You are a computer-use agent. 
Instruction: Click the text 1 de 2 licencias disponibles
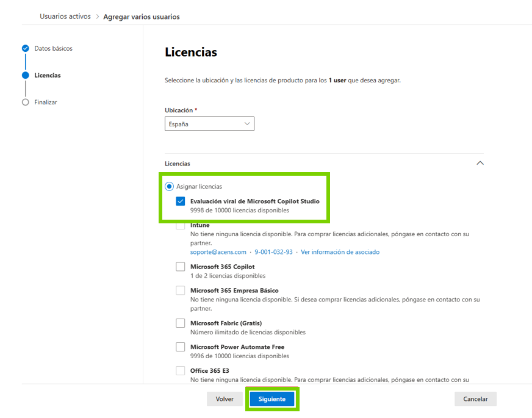coord(228,276)
